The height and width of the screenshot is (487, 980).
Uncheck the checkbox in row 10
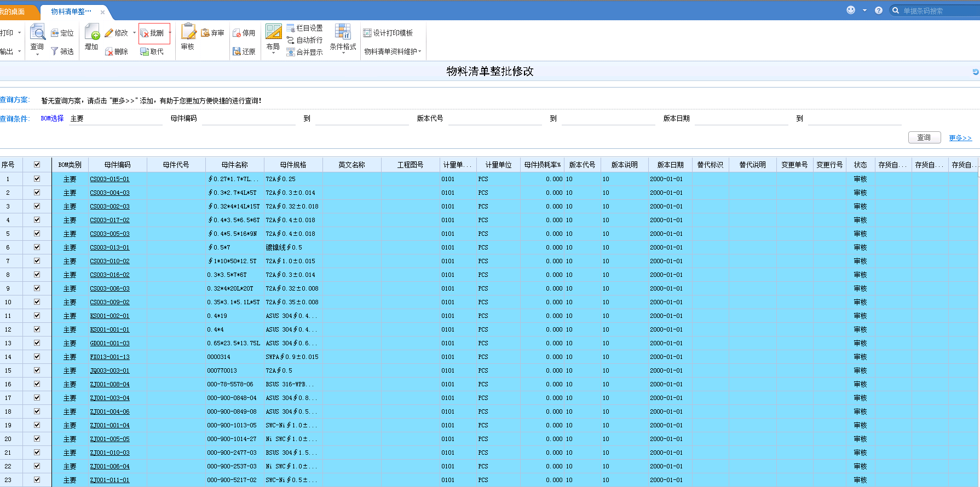[x=37, y=302]
